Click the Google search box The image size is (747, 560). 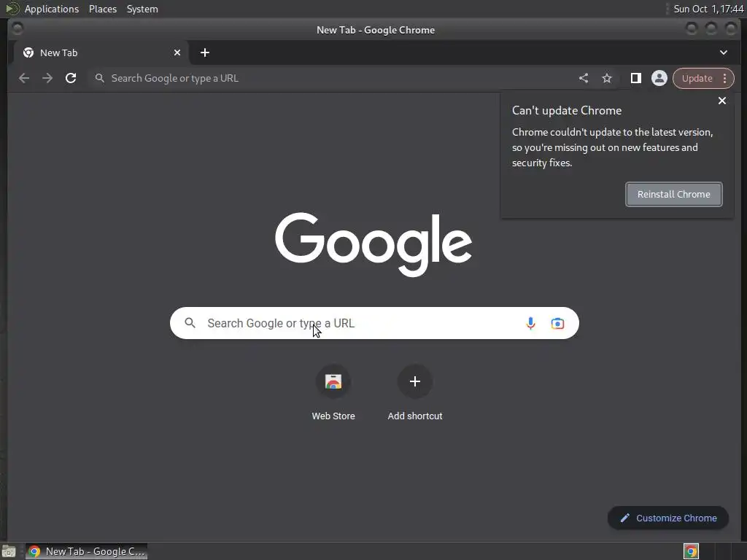coord(374,323)
